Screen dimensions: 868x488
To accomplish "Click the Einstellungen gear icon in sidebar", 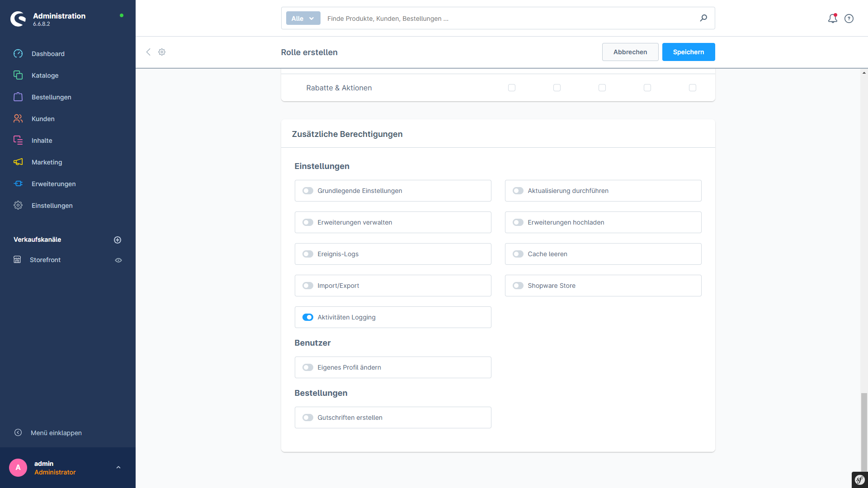I will coord(18,206).
